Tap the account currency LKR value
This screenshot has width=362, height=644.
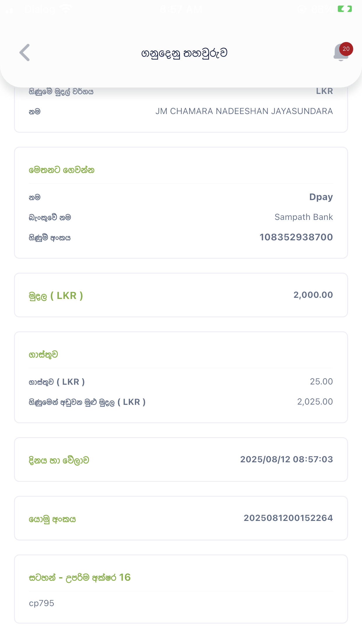click(324, 91)
